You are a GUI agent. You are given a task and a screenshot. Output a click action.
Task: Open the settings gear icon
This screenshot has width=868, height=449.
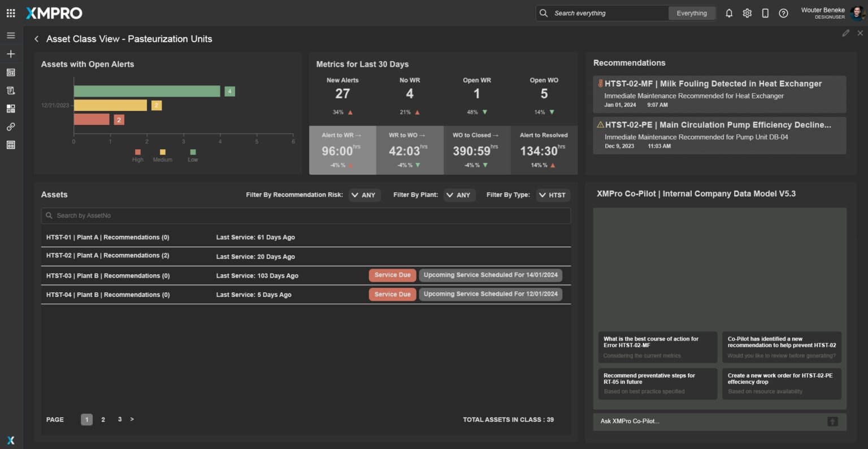pos(747,13)
